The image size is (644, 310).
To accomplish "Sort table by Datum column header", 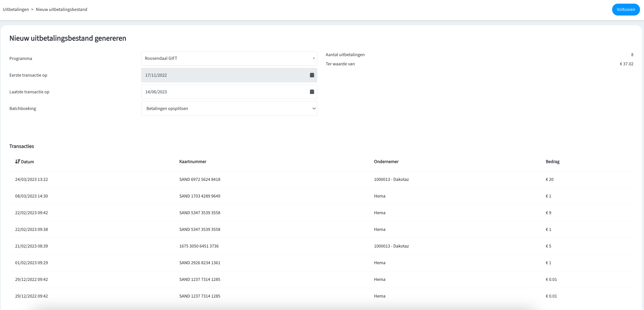I will coord(27,162).
